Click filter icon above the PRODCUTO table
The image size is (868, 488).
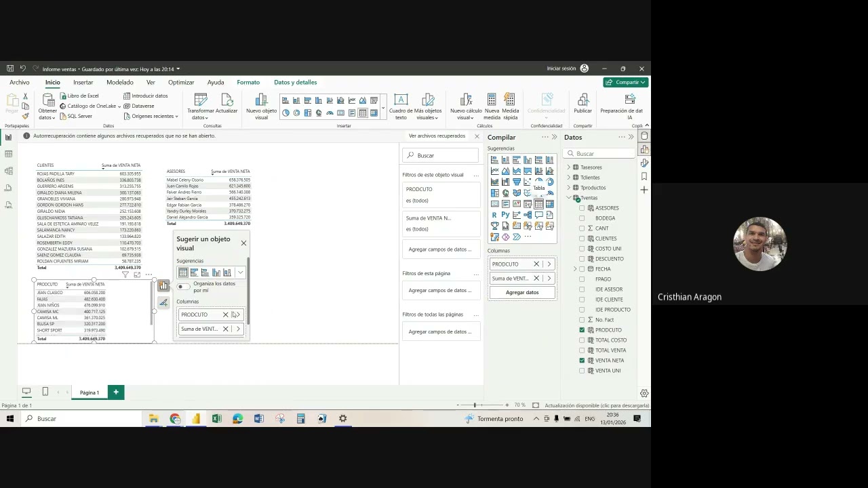point(125,274)
